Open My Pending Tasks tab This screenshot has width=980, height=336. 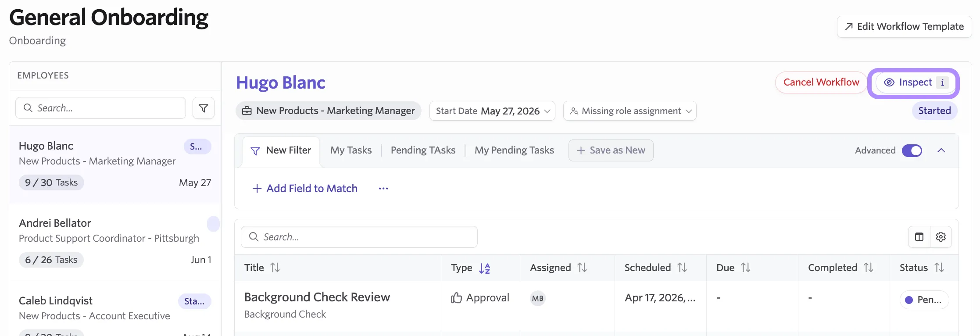(514, 150)
